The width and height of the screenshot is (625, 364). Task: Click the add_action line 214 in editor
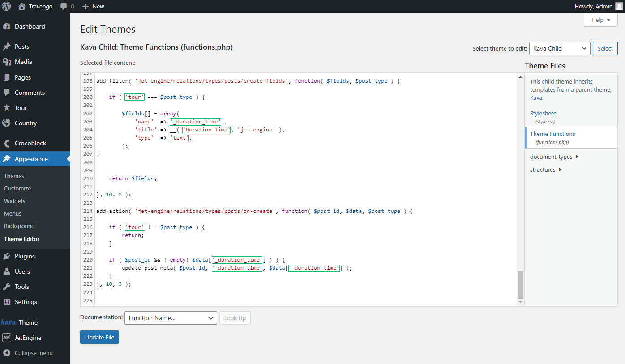(x=254, y=211)
